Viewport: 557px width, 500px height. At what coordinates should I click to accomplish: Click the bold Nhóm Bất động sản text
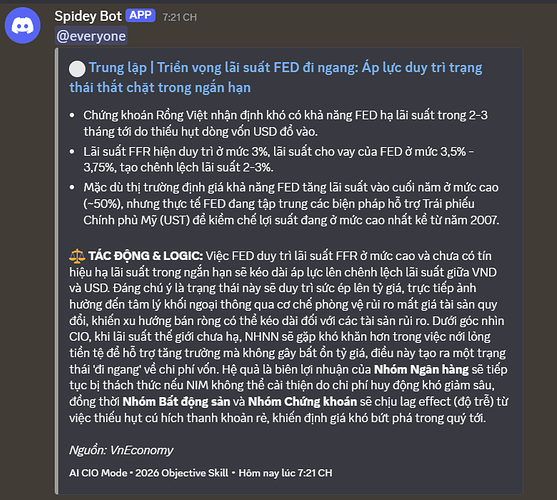pos(176,402)
